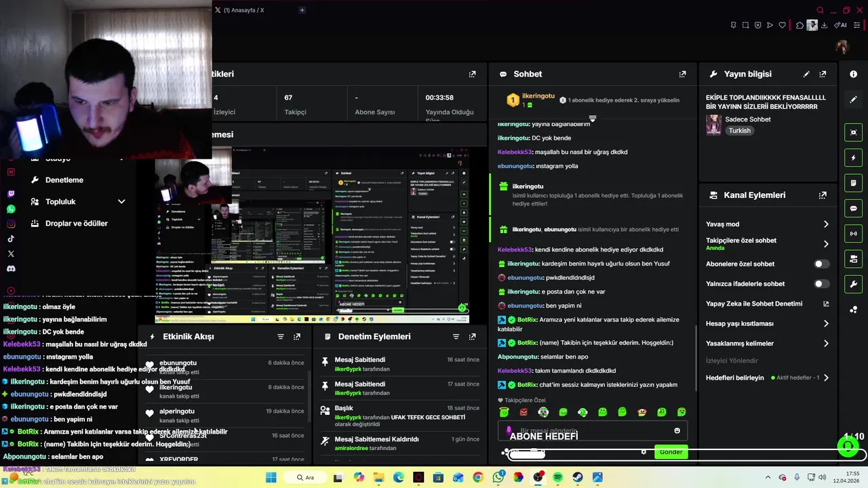The width and height of the screenshot is (868, 488).
Task: Pop out the Denetim Eylemleri panel
Action: coord(472,336)
